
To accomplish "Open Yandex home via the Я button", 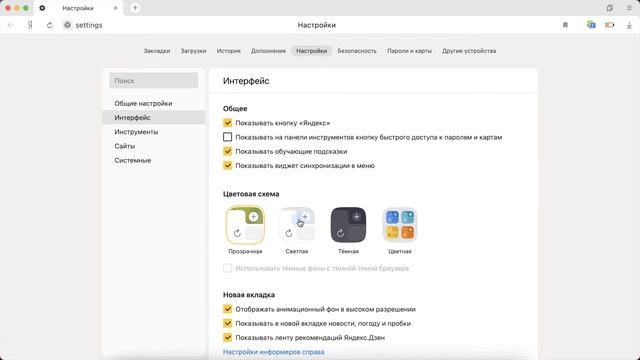I will (30, 25).
